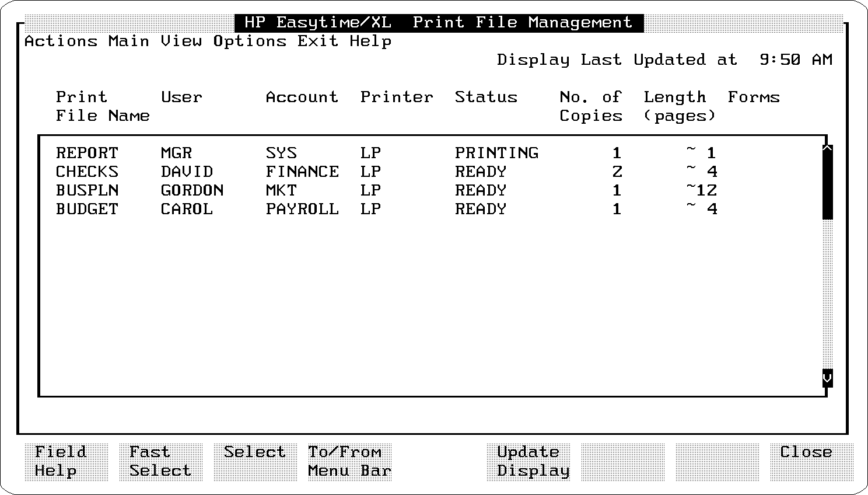Open the Options menu
The image size is (868, 495).
(250, 41)
